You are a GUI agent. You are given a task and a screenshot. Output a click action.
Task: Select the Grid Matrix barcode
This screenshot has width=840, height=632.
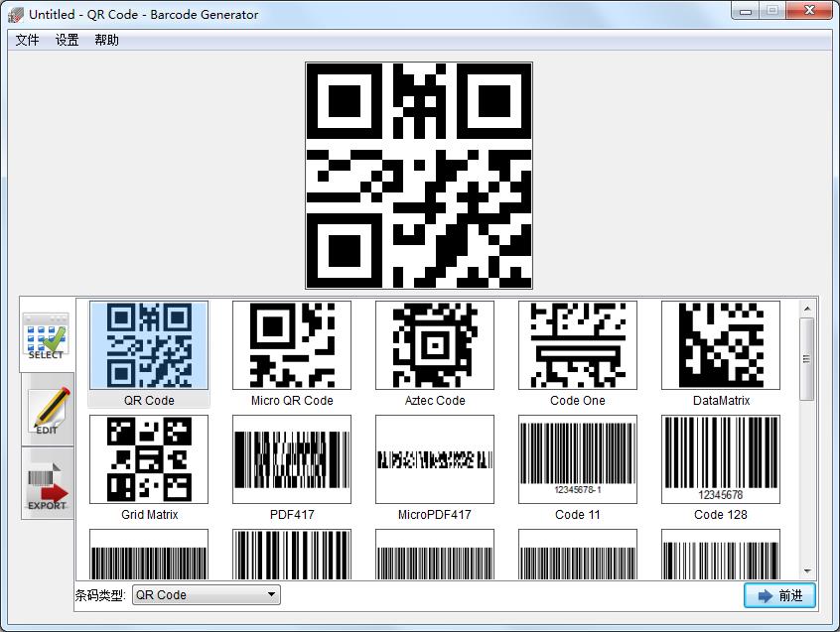point(149,468)
